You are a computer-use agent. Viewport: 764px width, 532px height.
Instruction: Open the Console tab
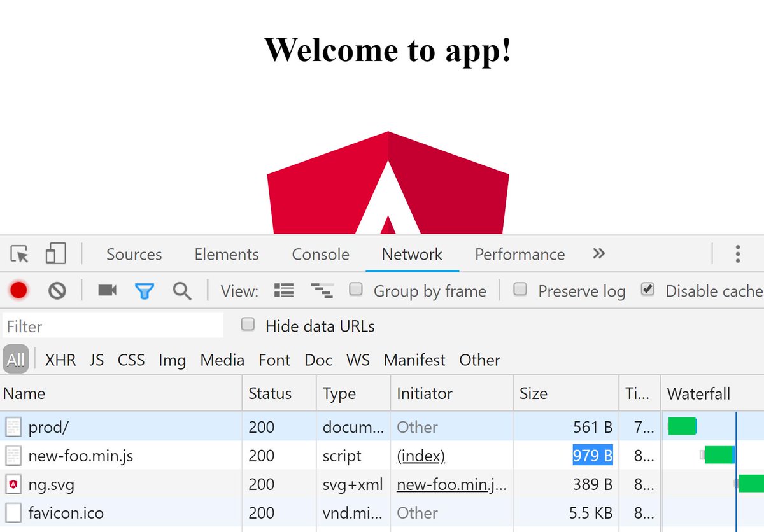coord(320,255)
